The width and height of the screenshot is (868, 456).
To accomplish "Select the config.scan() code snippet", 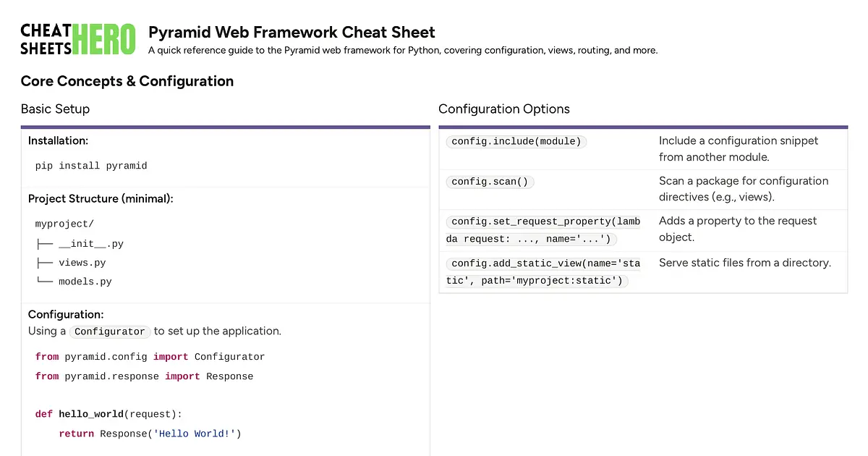I will coord(490,181).
